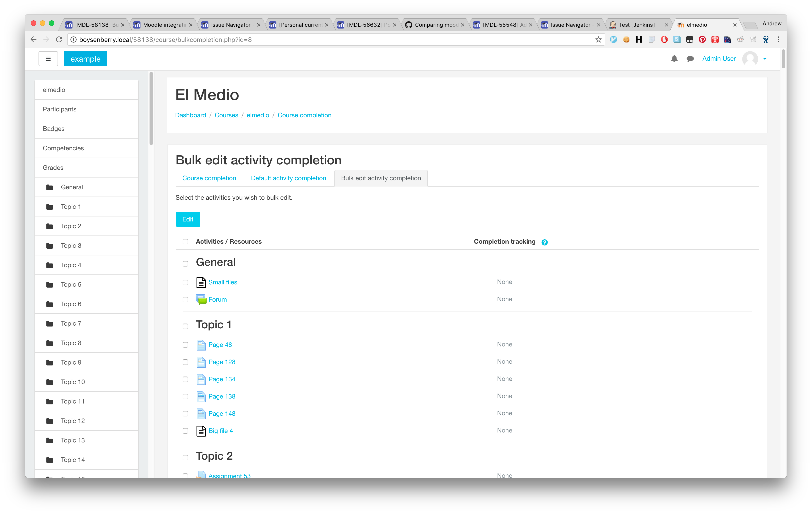
Task: Switch to the Course completion tab
Action: (x=209, y=178)
